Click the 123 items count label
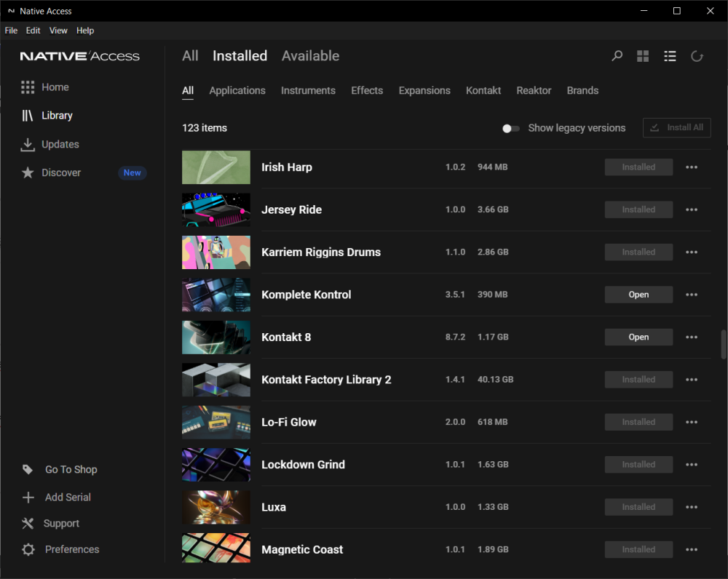This screenshot has width=728, height=579. (x=205, y=128)
